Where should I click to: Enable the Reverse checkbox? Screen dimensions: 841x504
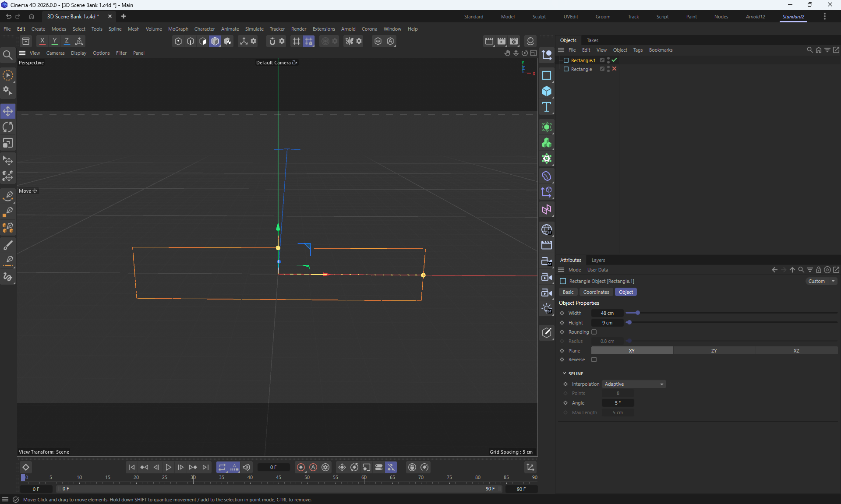click(x=594, y=359)
